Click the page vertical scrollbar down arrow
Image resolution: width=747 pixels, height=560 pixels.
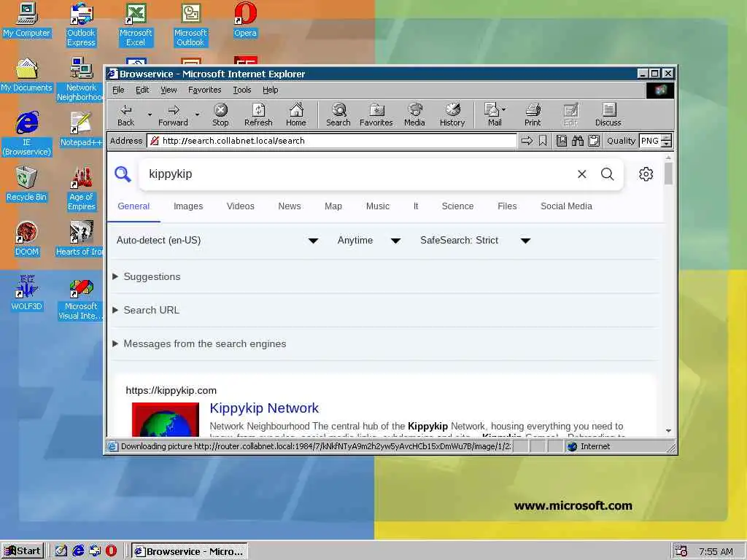[x=668, y=430]
